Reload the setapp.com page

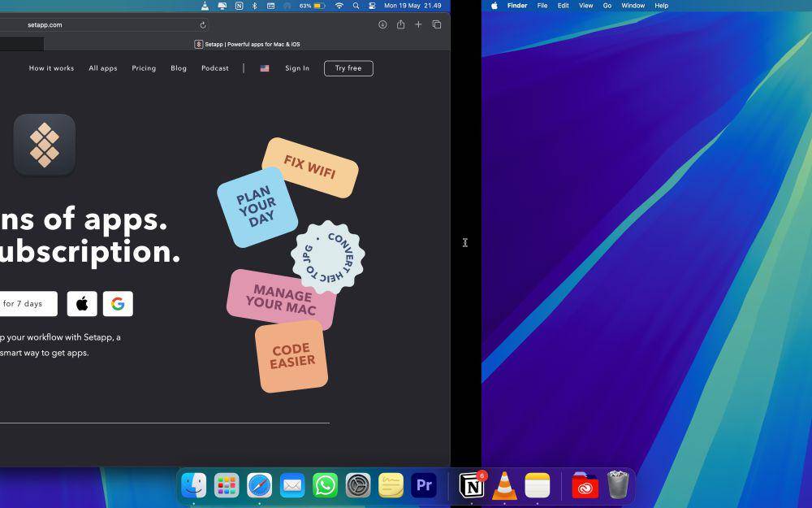pos(203,25)
